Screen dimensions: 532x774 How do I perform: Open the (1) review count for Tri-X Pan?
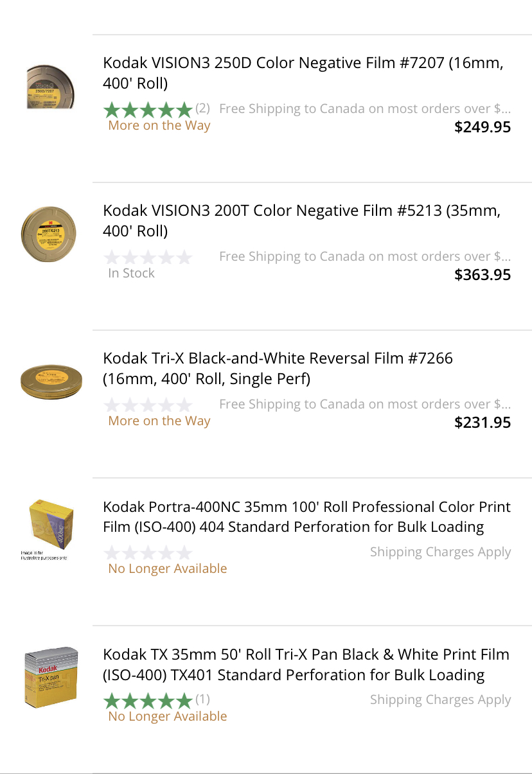pyautogui.click(x=202, y=699)
